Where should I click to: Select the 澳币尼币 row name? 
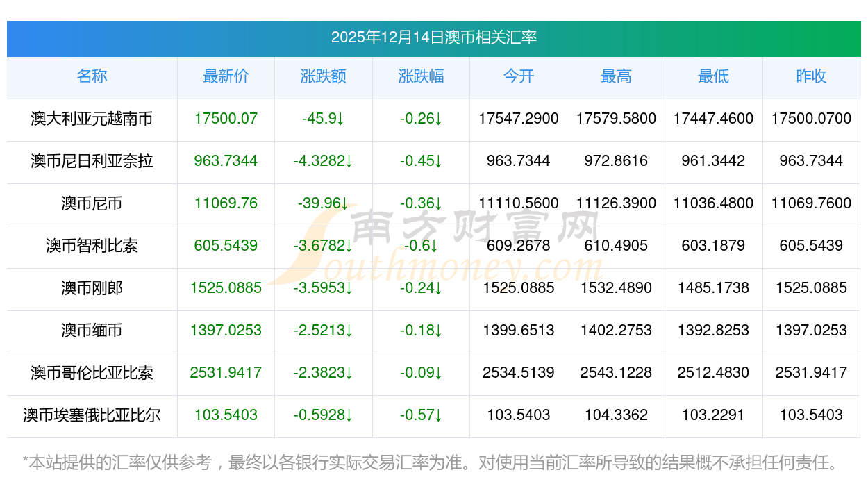tap(92, 203)
